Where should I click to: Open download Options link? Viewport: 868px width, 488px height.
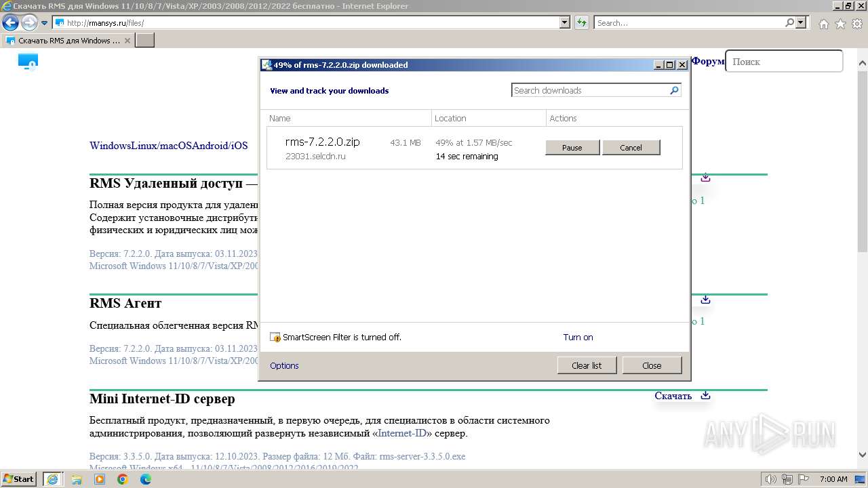(284, 365)
